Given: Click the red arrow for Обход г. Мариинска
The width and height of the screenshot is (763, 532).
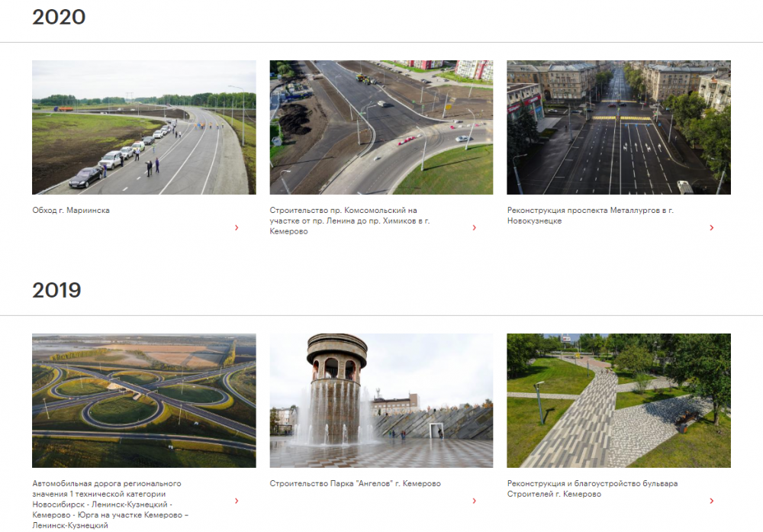Looking at the screenshot, I should (237, 227).
